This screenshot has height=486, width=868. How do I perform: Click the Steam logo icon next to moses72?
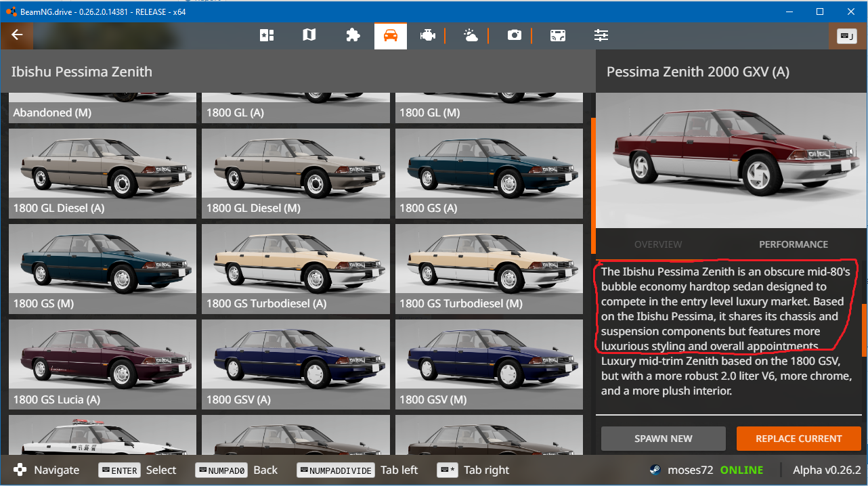(x=655, y=470)
